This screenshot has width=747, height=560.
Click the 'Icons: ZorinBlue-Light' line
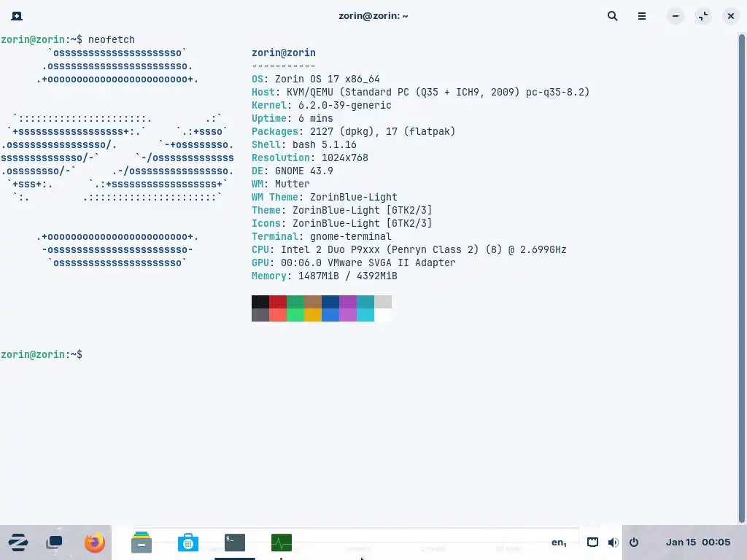coord(341,223)
